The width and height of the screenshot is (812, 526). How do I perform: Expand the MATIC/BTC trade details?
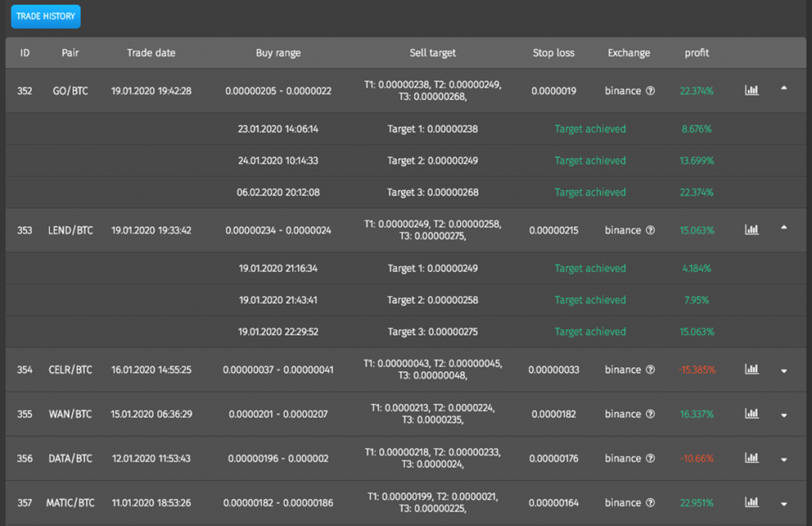click(784, 505)
